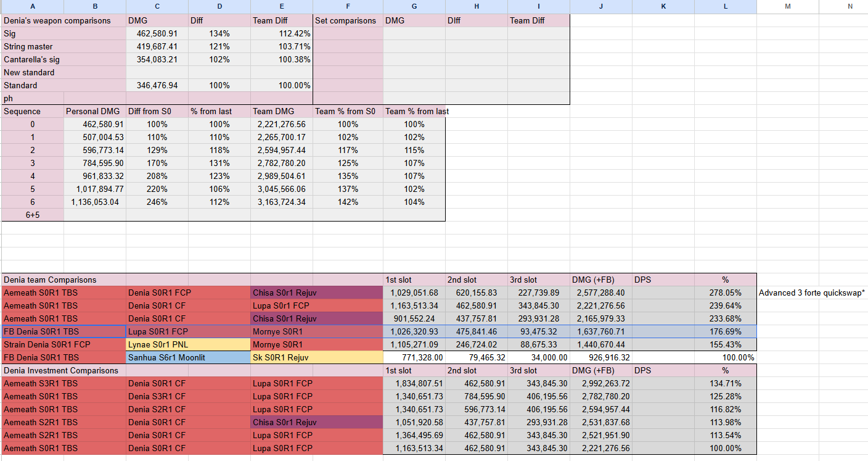The height and width of the screenshot is (461, 868).
Task: Click the value 1,026,320.93
Action: coord(414,331)
